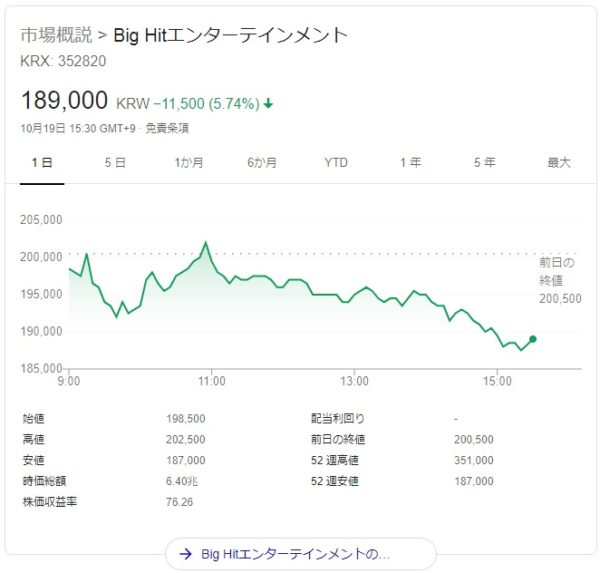Open the 免責条項 disclaimer link
The width and height of the screenshot is (600, 573).
(x=167, y=128)
